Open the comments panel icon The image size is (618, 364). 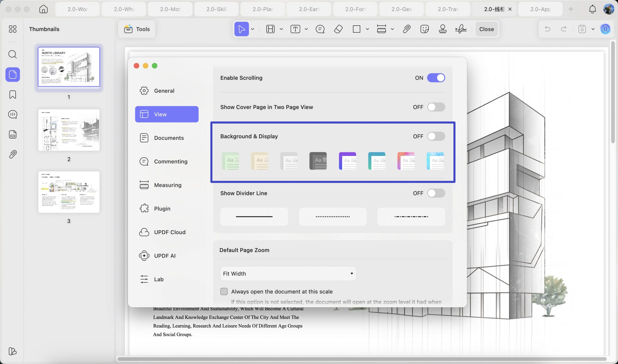13,114
